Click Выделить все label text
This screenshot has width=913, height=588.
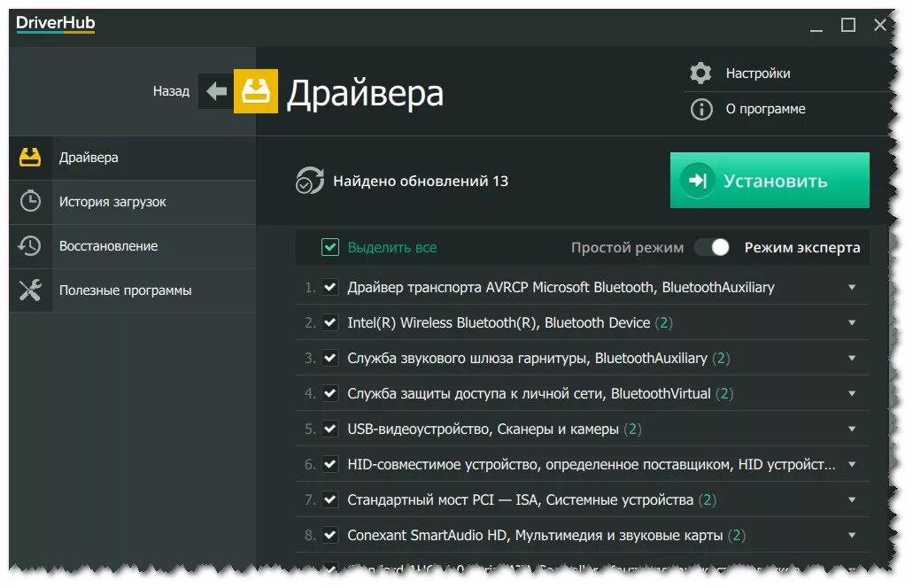click(392, 247)
